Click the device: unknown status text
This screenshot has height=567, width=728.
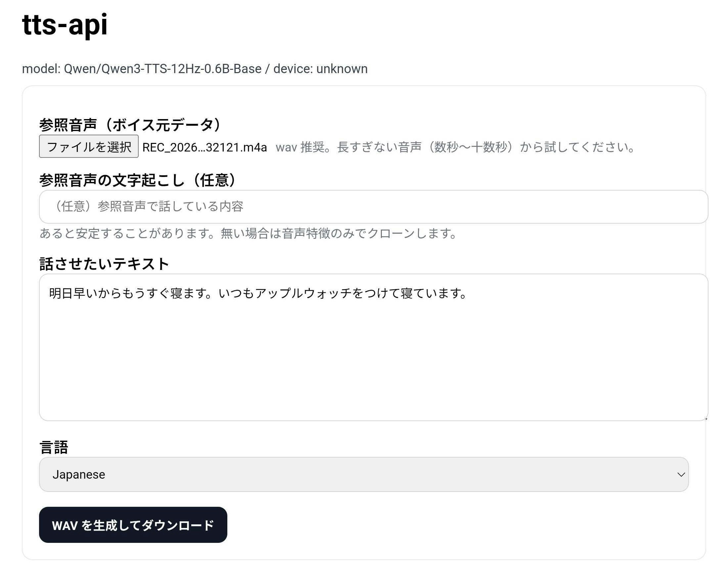point(320,69)
